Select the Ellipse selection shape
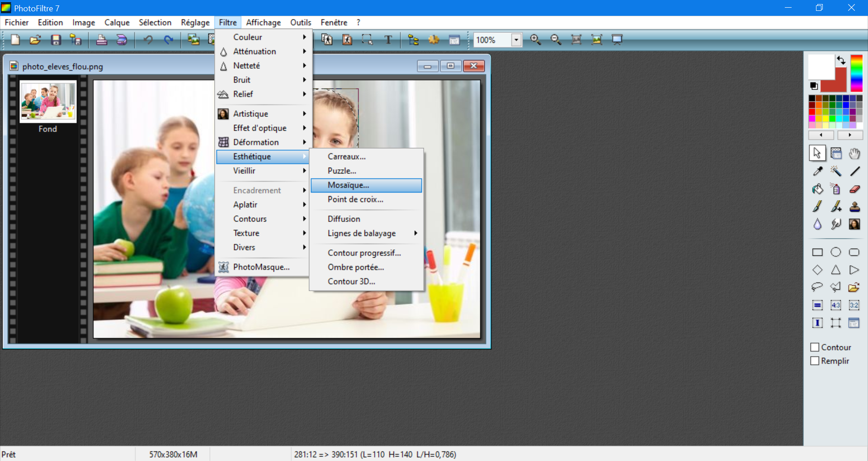This screenshot has height=461, width=868. (835, 252)
